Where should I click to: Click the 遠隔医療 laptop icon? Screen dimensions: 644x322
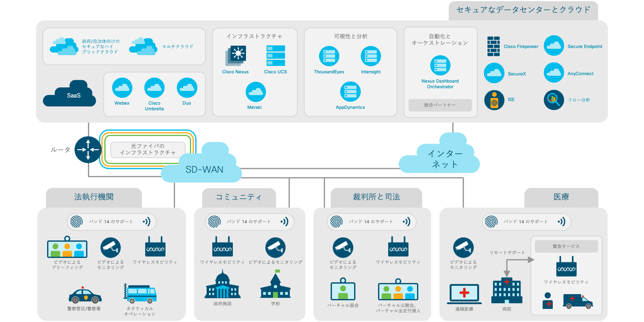click(464, 294)
